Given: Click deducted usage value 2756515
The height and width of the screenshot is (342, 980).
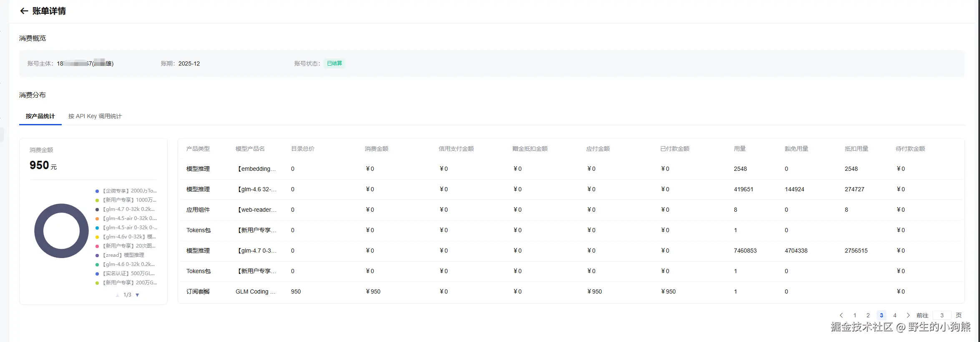Looking at the screenshot, I should (x=856, y=251).
